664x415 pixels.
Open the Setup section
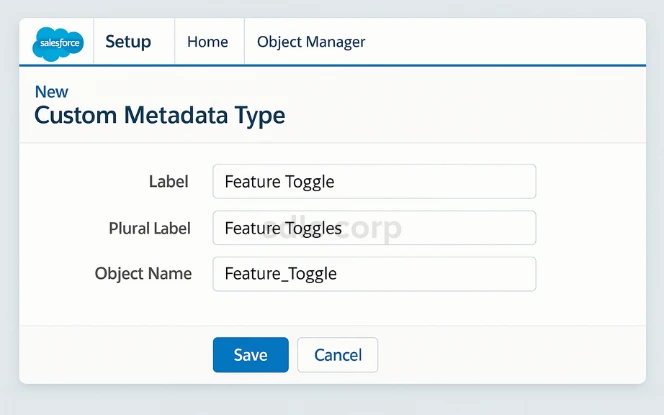tap(128, 42)
